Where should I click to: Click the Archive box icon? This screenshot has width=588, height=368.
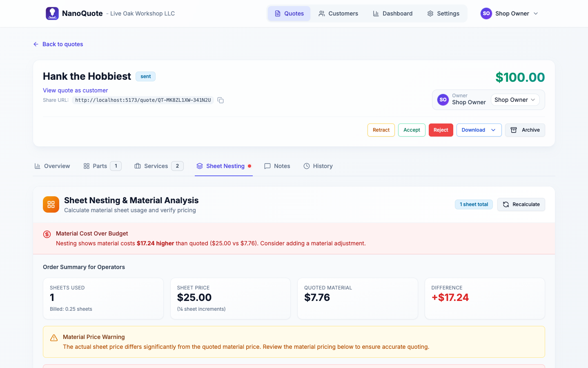point(513,130)
